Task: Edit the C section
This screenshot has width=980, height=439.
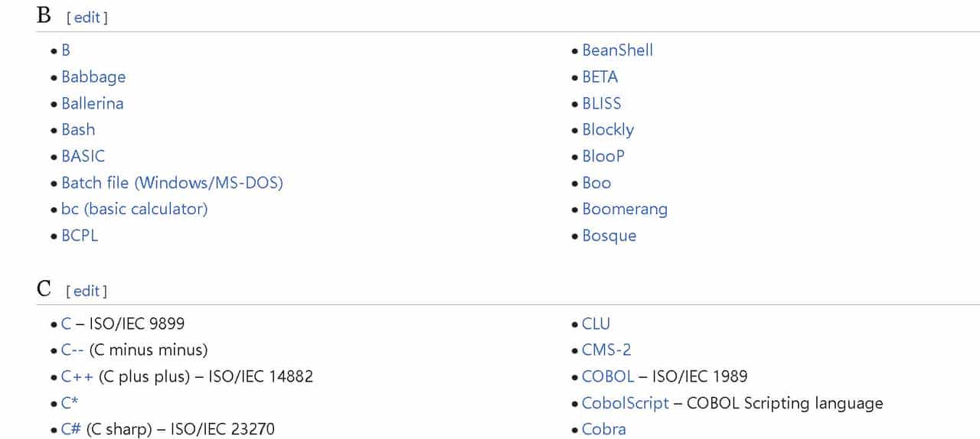Action: click(87, 291)
